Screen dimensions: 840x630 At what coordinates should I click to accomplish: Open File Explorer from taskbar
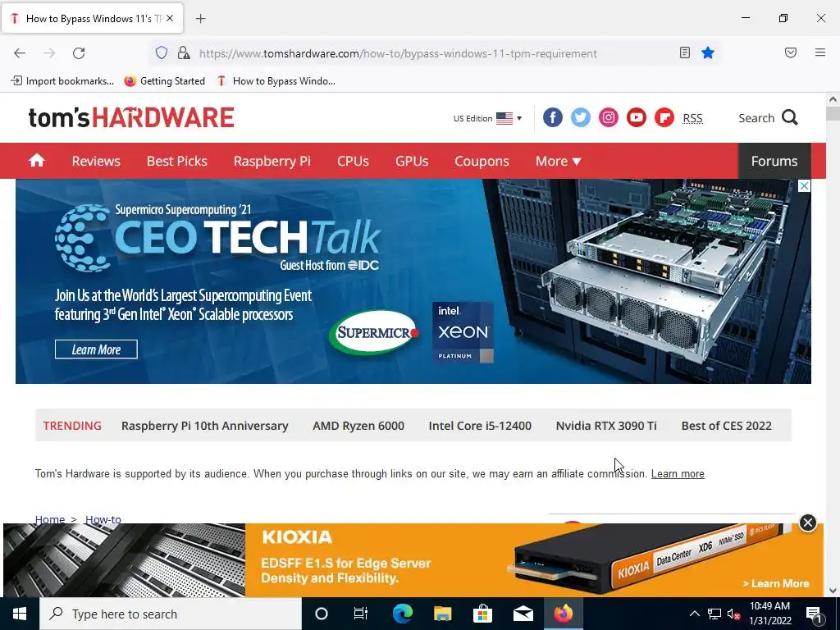442,614
